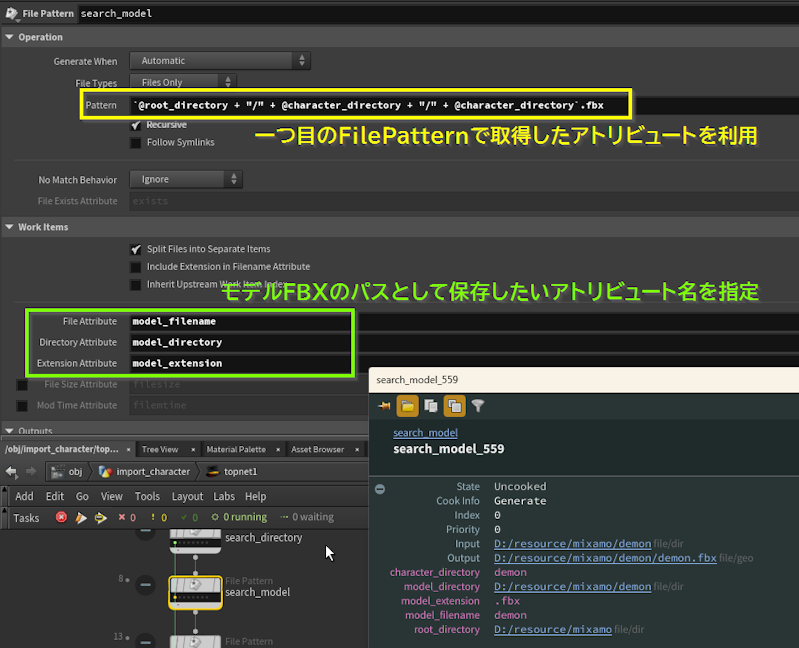Collapse work item info with minus icon
This screenshot has width=799, height=648.
point(380,489)
